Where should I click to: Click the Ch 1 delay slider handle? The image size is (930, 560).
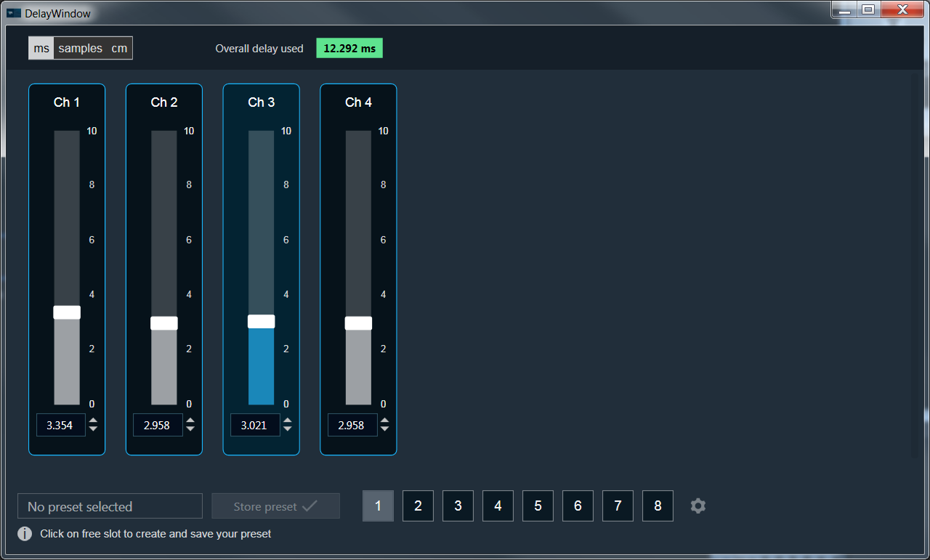[x=67, y=312]
